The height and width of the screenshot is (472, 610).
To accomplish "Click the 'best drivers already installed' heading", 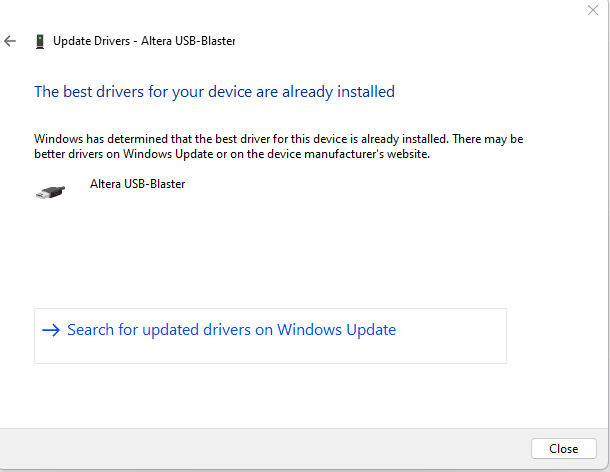I will point(214,92).
